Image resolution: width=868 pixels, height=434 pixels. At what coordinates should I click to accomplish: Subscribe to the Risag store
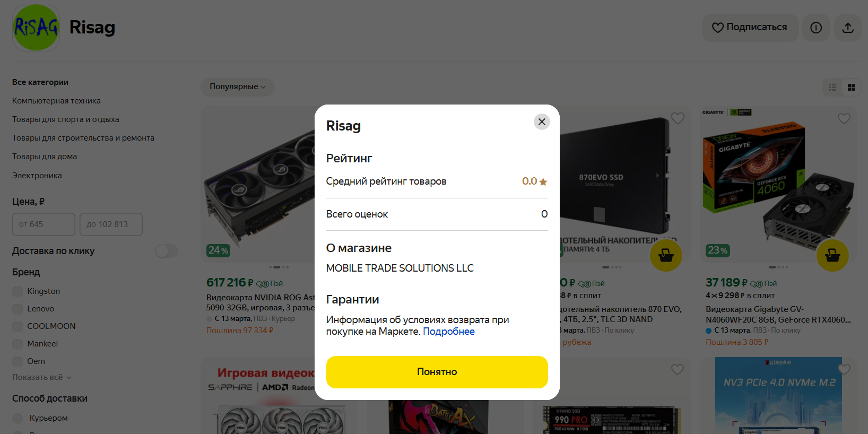(750, 28)
